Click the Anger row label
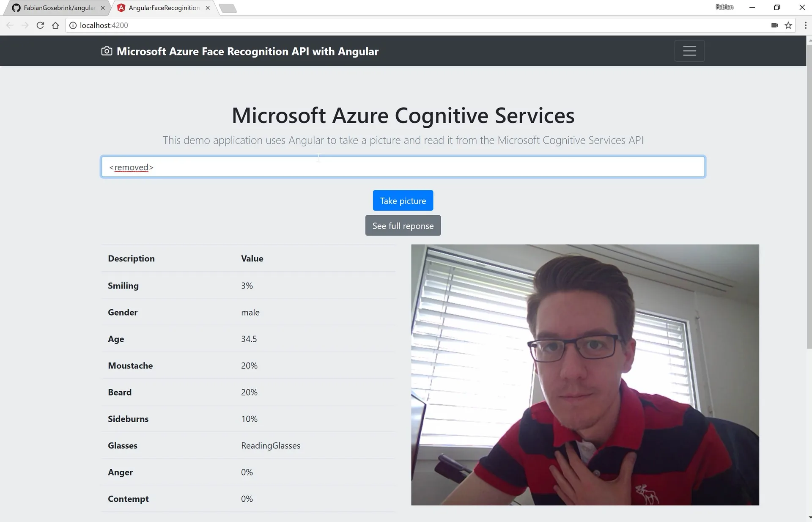This screenshot has width=812, height=522. click(120, 472)
